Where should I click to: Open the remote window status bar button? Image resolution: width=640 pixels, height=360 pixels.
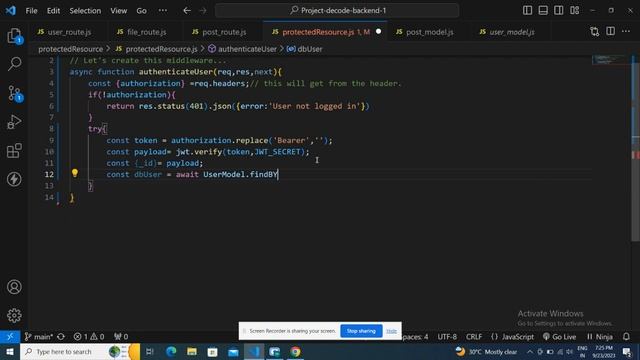click(x=10, y=337)
